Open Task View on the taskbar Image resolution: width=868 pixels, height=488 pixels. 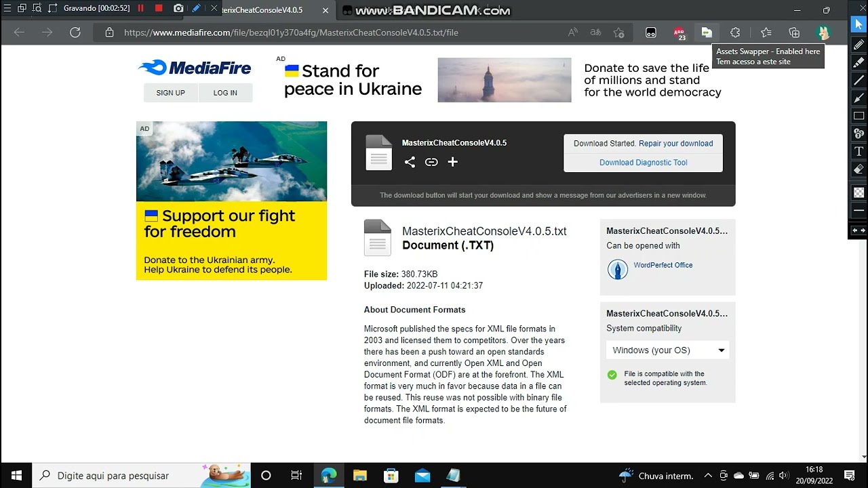pos(296,475)
